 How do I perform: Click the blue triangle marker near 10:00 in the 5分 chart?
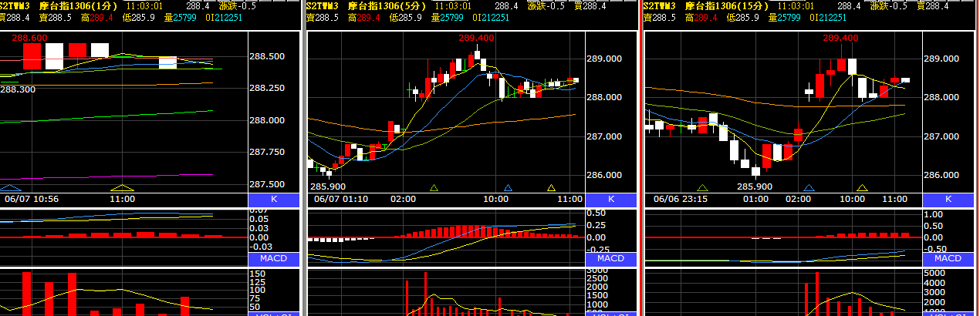coord(508,187)
